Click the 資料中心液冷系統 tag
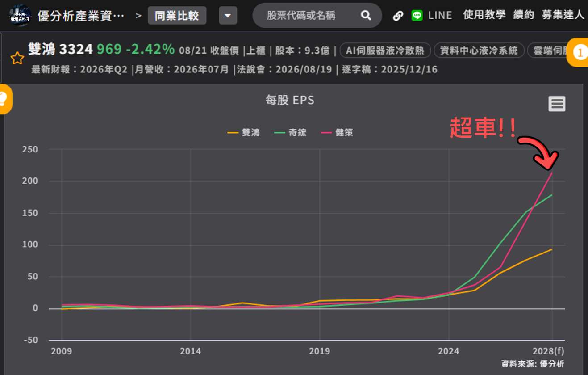 click(479, 51)
